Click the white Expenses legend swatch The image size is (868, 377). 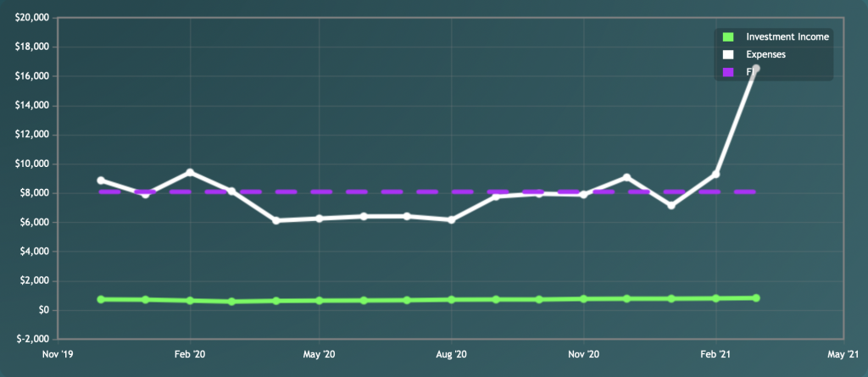[727, 54]
